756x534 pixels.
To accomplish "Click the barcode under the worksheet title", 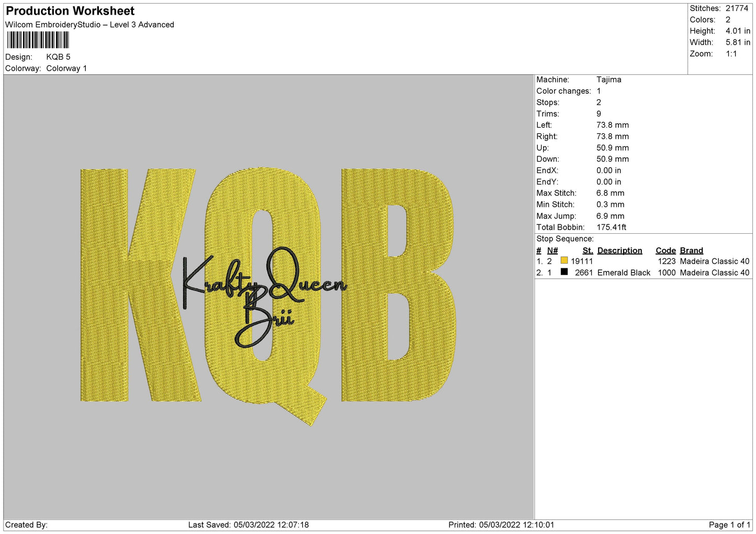I will click(38, 40).
